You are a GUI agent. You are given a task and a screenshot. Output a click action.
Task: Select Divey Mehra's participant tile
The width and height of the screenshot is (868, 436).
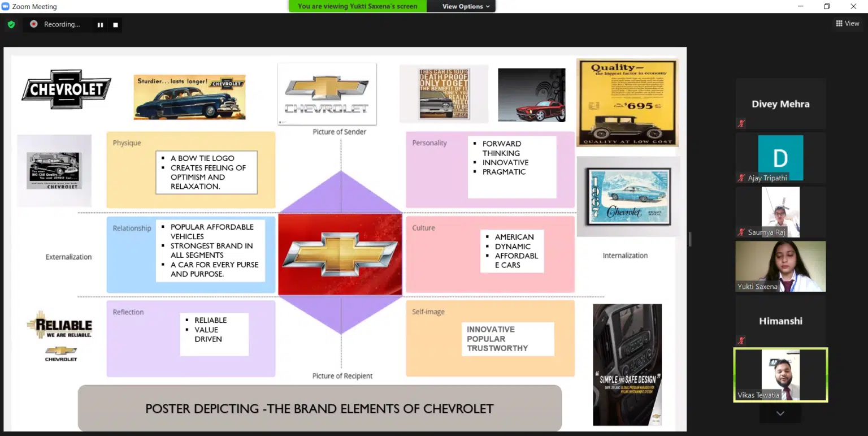click(x=780, y=104)
